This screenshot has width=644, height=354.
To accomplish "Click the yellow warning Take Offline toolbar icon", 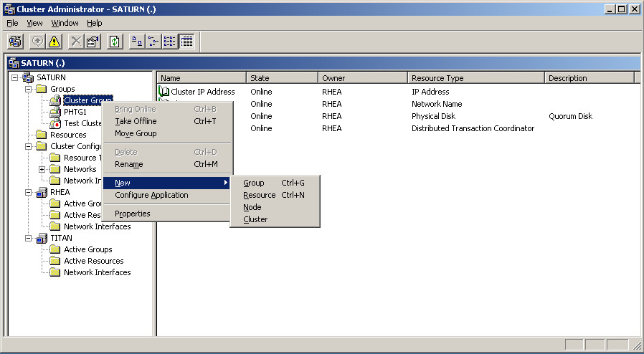I will click(55, 42).
